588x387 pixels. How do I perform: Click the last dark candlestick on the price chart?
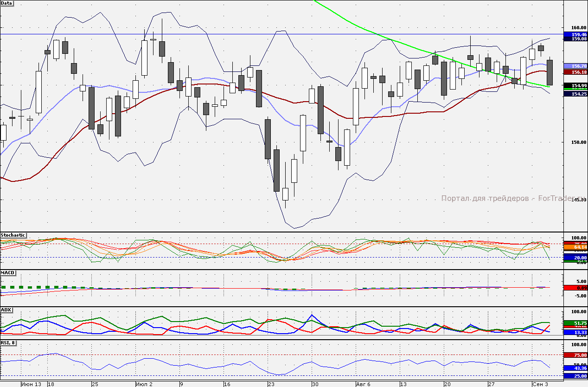(550, 72)
